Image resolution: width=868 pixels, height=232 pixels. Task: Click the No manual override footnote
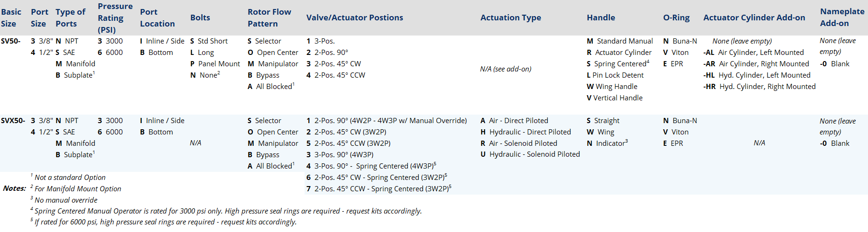click(x=64, y=200)
